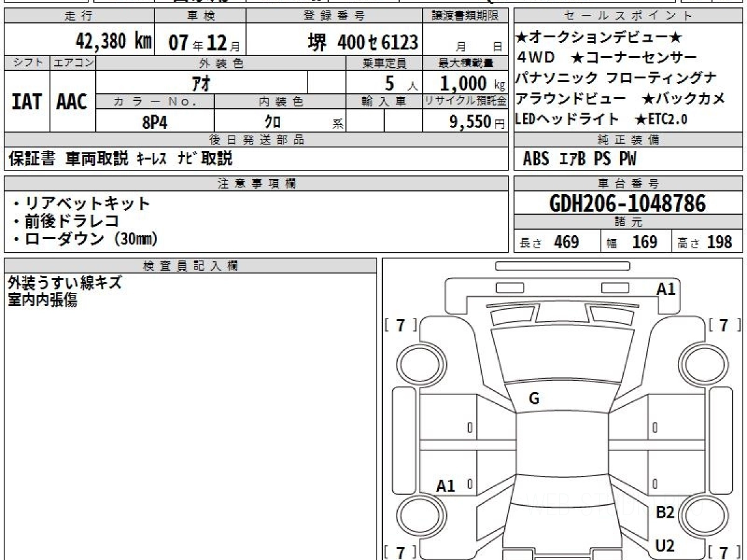The width and height of the screenshot is (747, 560).
Task: Click the air conditioner value "AAC"
Action: (x=72, y=101)
